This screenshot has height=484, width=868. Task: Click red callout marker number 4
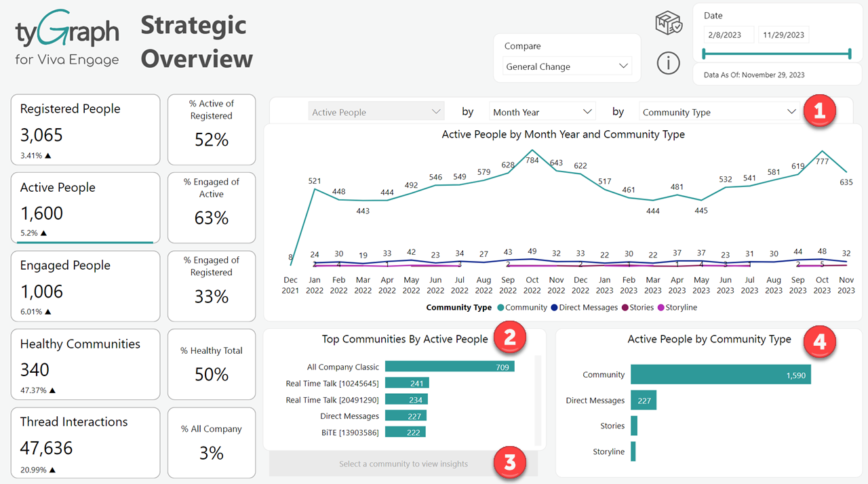(819, 342)
